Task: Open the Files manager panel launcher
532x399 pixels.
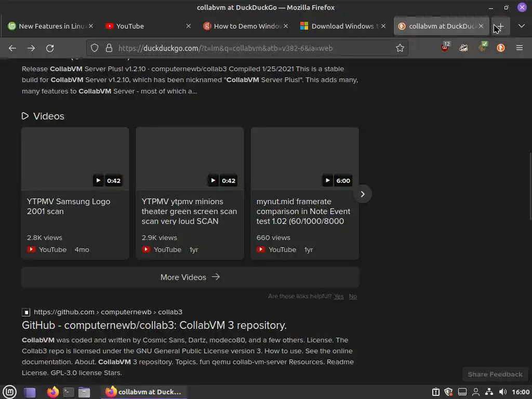Action: (84, 392)
